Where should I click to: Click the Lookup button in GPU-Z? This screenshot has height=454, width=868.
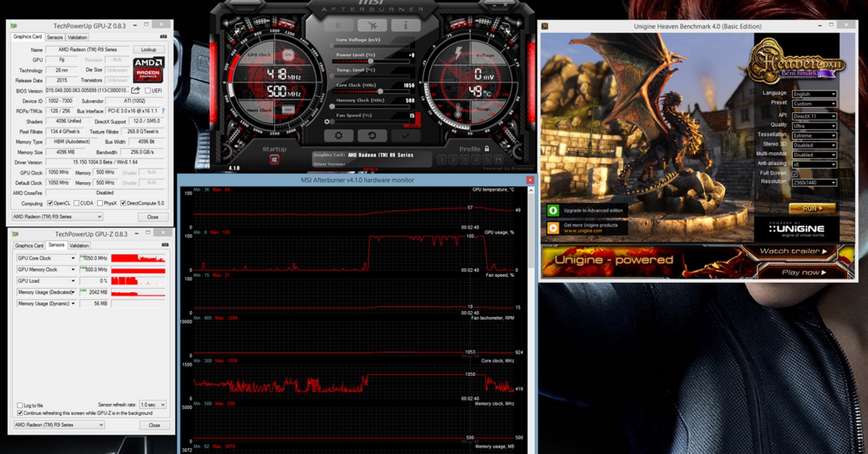[x=149, y=49]
